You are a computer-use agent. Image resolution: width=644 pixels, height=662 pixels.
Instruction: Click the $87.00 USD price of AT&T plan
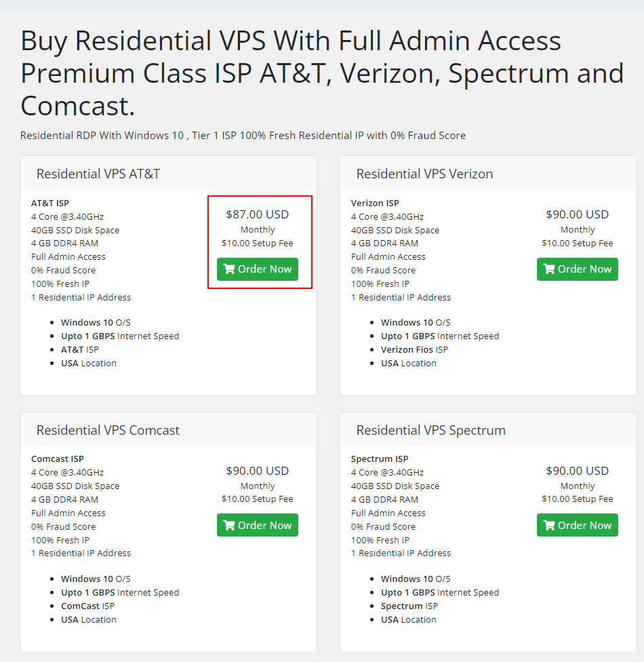click(258, 214)
